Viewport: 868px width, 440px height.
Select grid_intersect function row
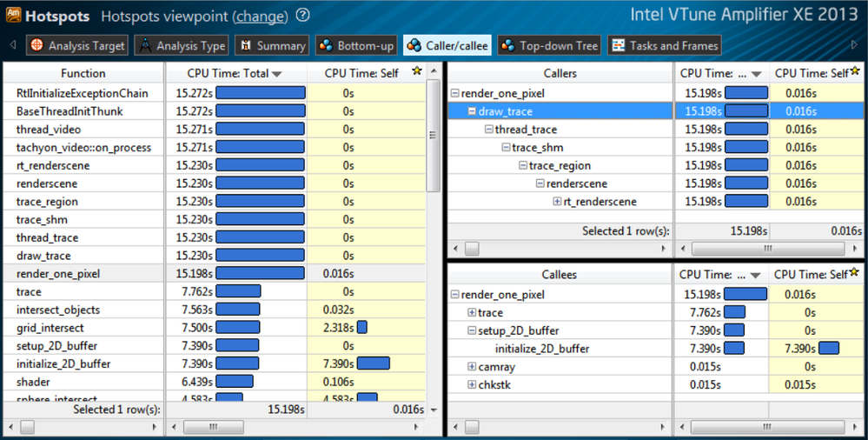(x=50, y=328)
